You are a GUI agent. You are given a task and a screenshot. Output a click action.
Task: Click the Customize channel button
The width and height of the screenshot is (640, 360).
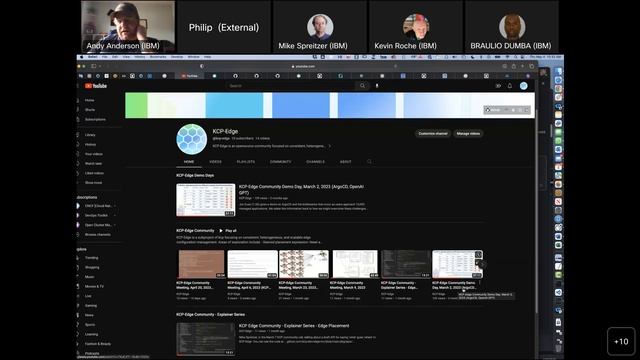433,133
